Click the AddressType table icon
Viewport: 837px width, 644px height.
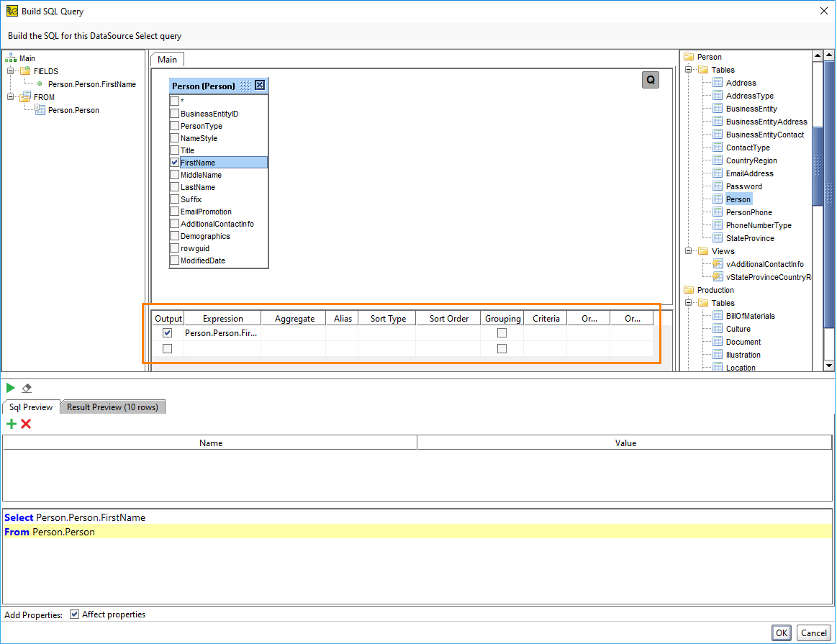718,96
